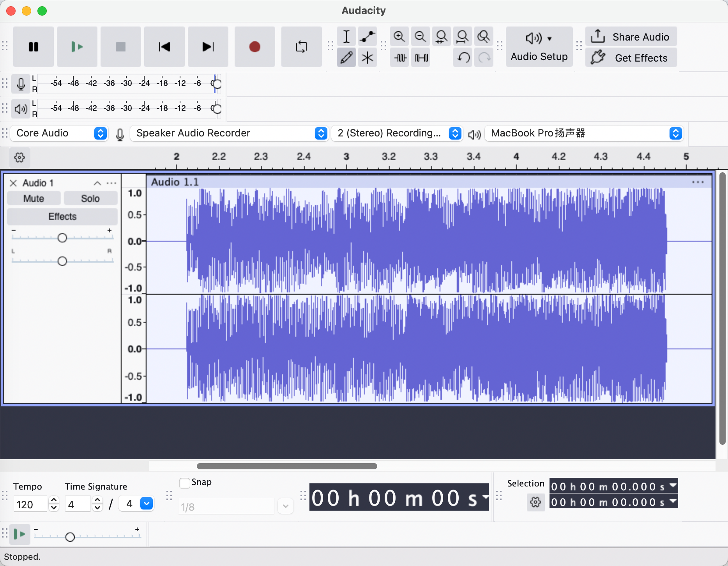Silence the selected audio

[420, 57]
